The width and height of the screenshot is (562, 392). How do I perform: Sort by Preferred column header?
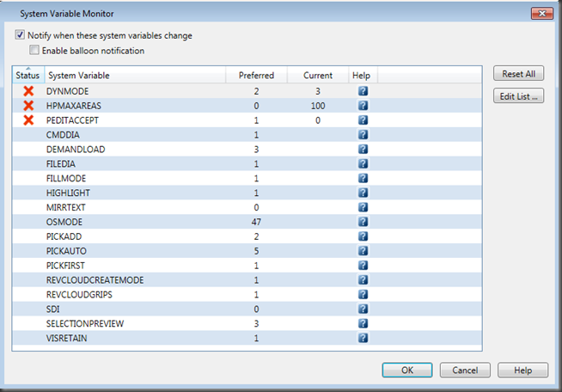256,75
